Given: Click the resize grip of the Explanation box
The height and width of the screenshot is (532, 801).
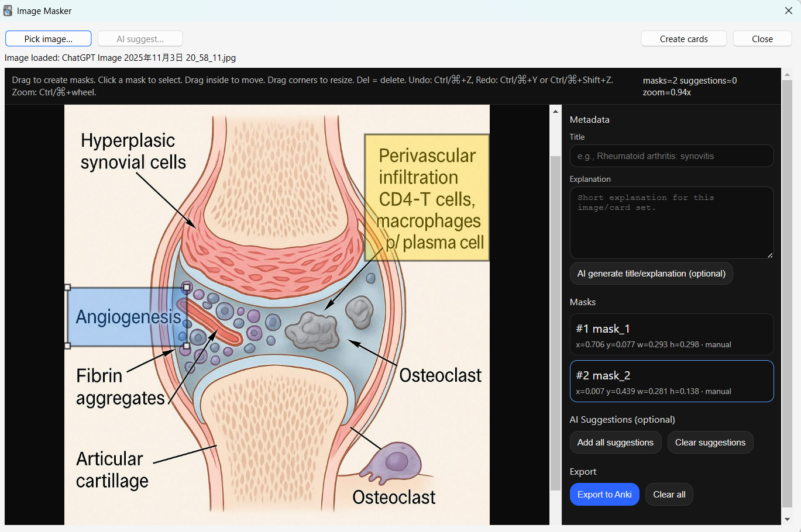Looking at the screenshot, I should click(x=769, y=255).
